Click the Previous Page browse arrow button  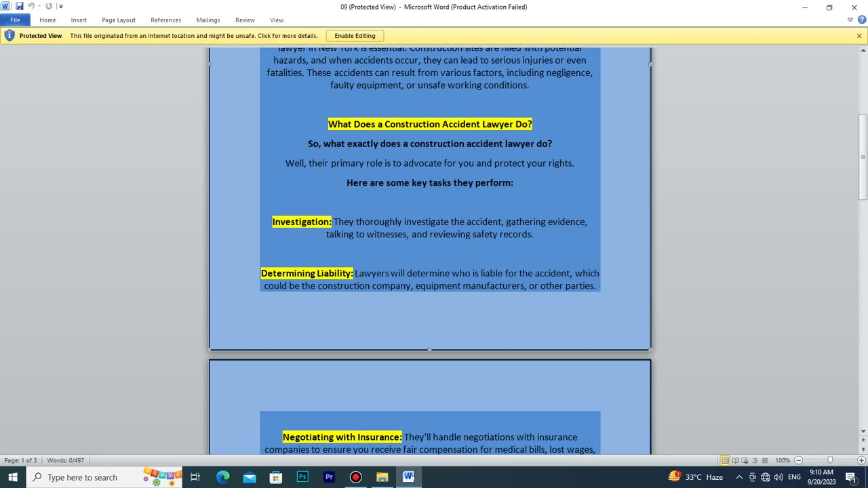click(x=863, y=439)
